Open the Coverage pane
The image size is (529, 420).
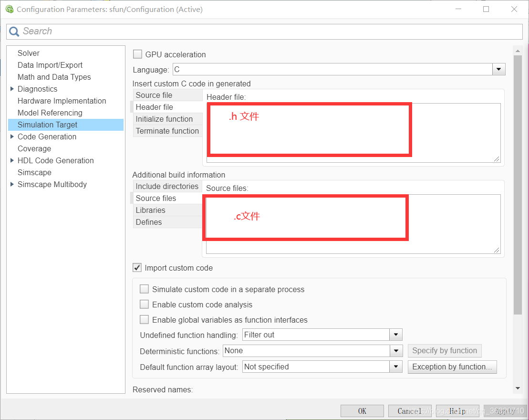34,148
